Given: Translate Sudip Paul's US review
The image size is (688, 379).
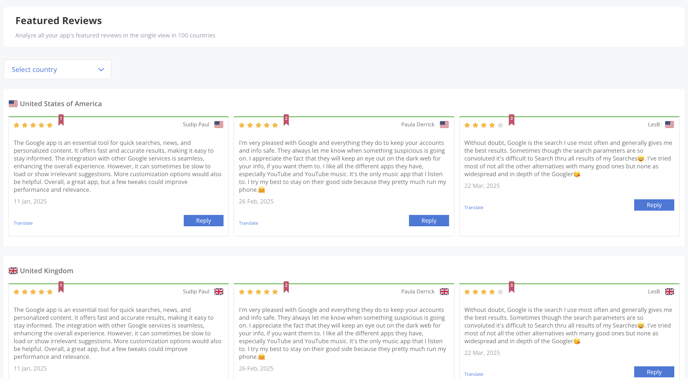Looking at the screenshot, I should tap(23, 223).
